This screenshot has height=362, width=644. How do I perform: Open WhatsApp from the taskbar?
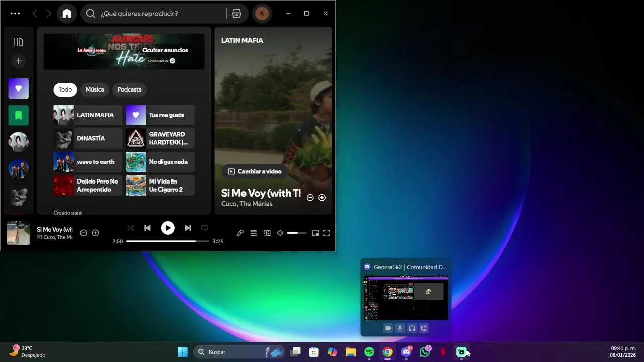(425, 352)
